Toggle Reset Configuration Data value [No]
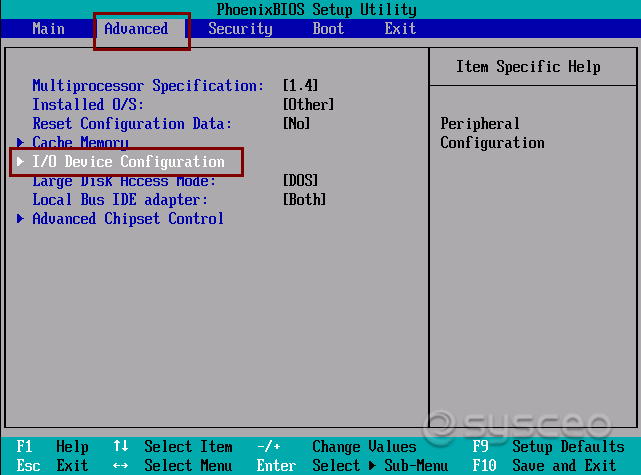Screen dimensions: 641x475 coord(296,123)
